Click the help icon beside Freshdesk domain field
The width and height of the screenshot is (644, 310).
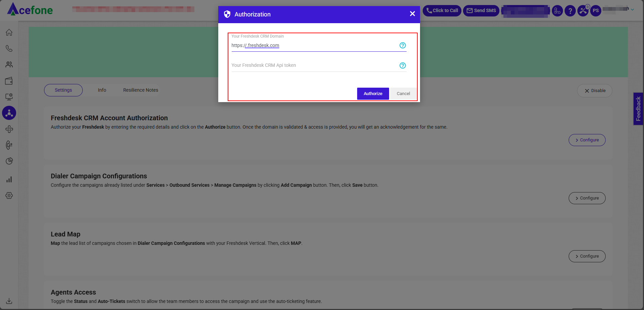tap(403, 45)
